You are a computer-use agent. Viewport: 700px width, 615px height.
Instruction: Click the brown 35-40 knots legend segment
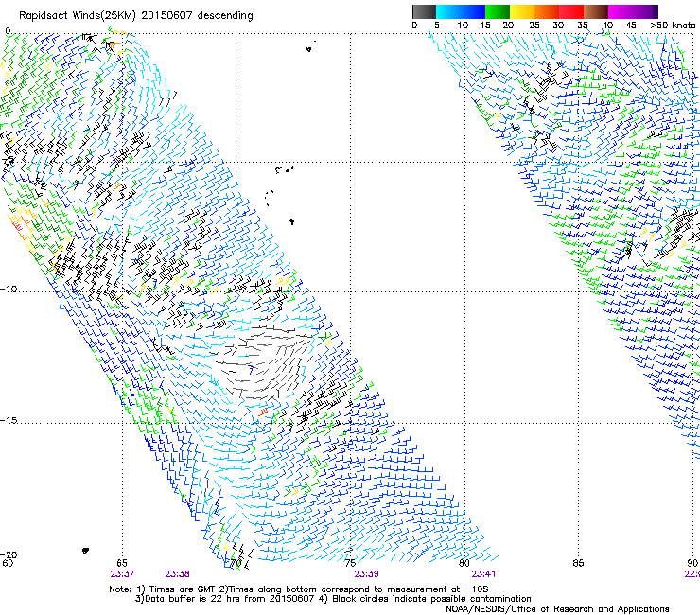pos(596,11)
